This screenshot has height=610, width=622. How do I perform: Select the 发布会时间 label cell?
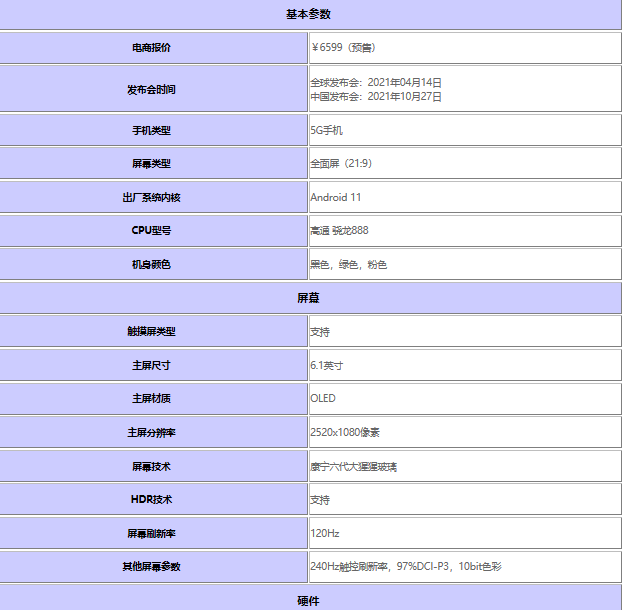pyautogui.click(x=152, y=89)
